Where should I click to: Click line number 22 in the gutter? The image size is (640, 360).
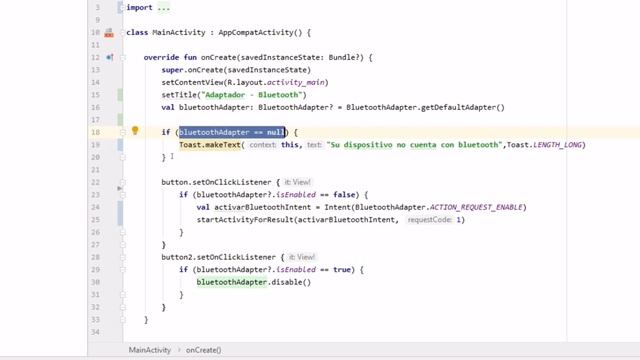(x=96, y=182)
